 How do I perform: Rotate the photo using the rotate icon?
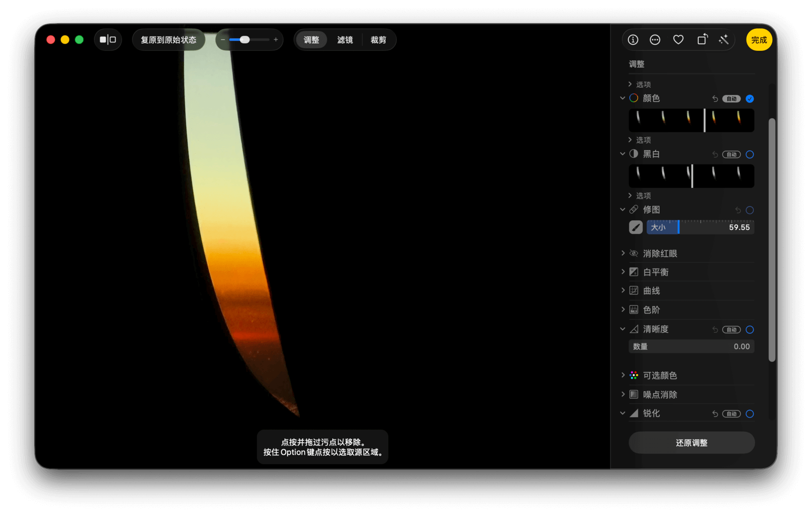[x=702, y=40]
